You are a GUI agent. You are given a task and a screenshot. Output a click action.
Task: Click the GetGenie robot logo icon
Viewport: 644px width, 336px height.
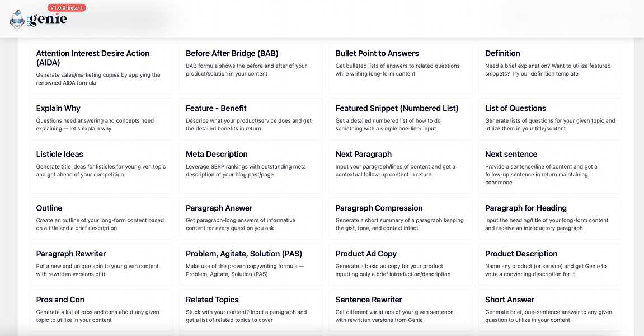point(17,20)
